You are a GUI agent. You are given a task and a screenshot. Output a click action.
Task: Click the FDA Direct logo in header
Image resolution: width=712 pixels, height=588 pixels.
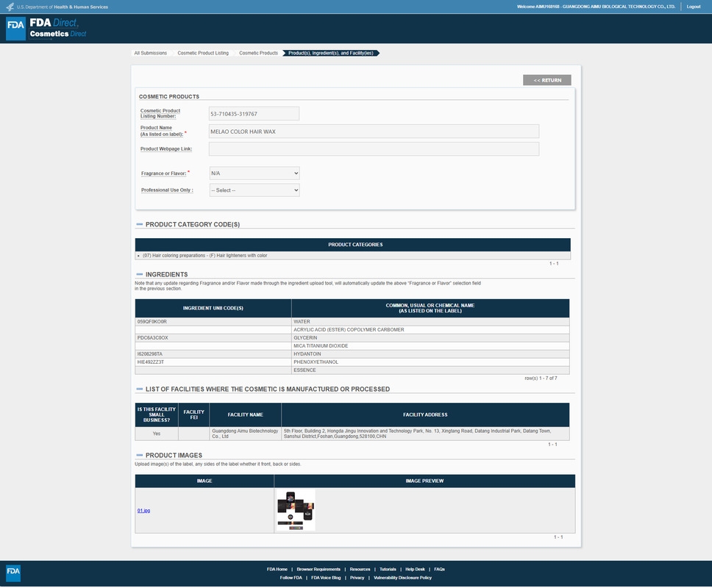click(x=47, y=28)
